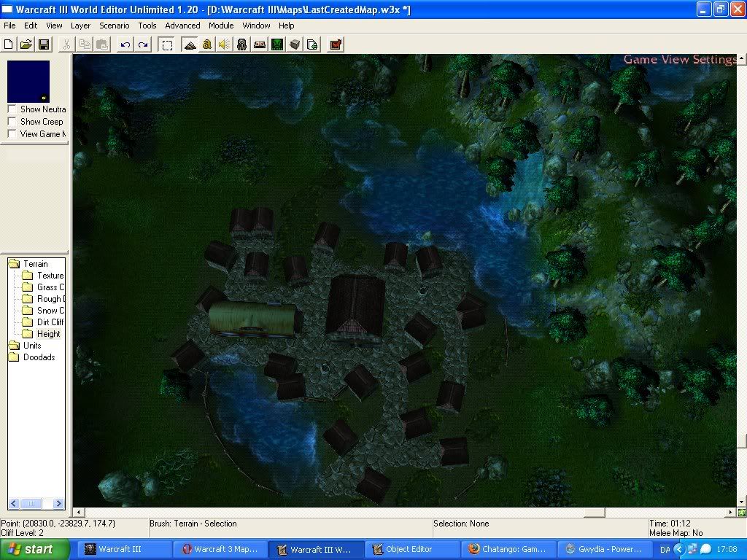Toggle the View Game checkbox

[12, 134]
